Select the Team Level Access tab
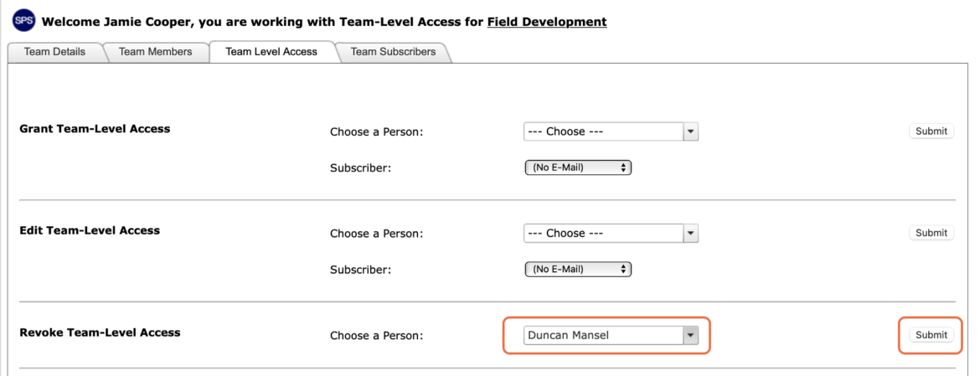 coord(271,52)
